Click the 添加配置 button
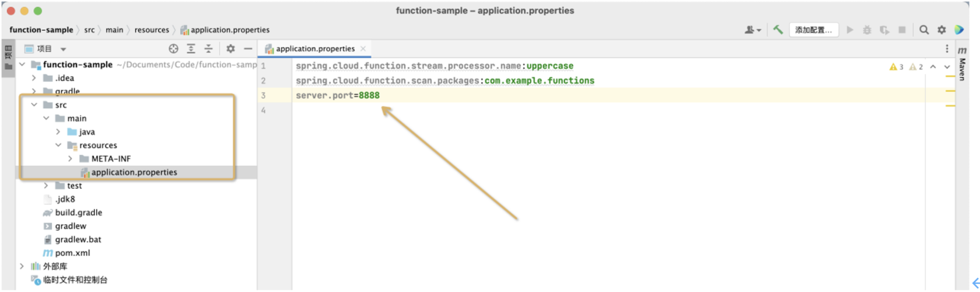Viewport: 980px width, 292px height. point(813,30)
